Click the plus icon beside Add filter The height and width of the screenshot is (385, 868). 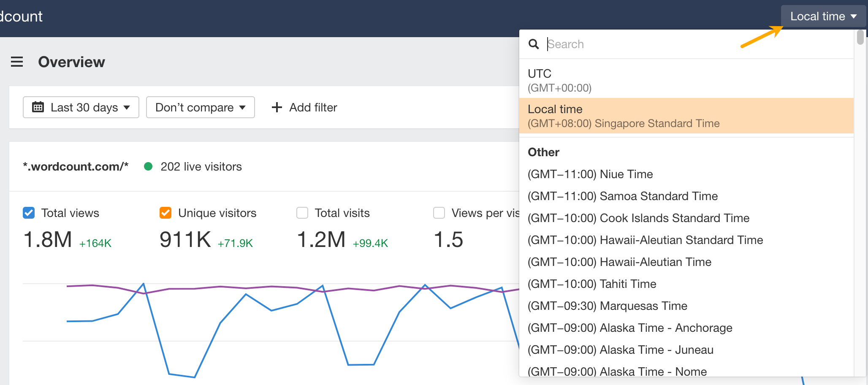point(277,107)
